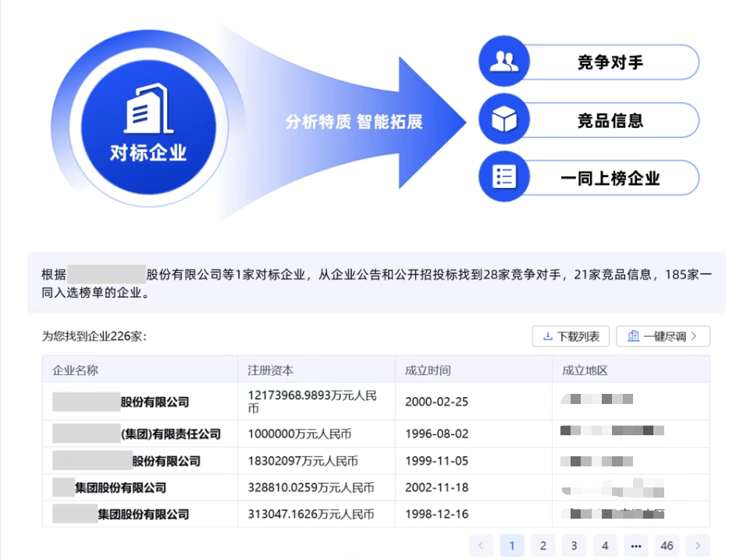Go to next page with right arrow
Image resolution: width=747 pixels, height=560 pixels.
click(698, 545)
